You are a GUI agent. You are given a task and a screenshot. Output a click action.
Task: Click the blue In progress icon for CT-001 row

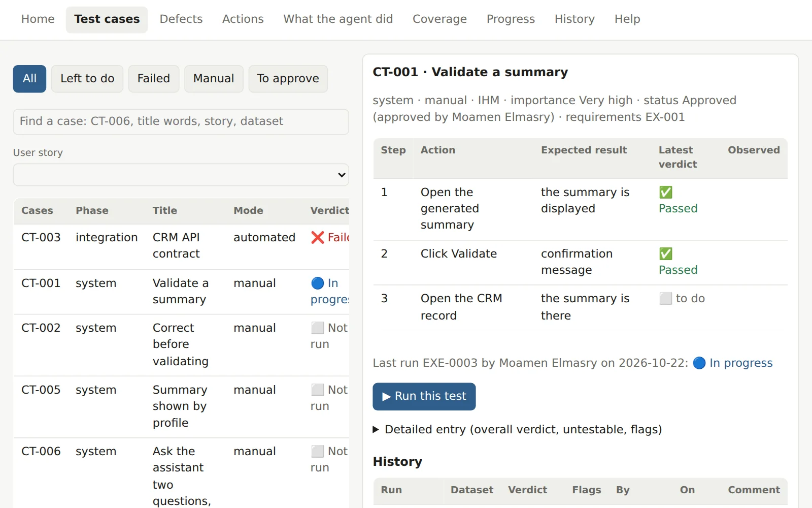click(318, 283)
